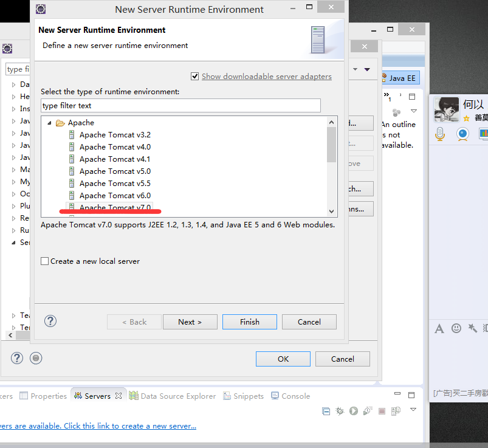Open the Data Source Explorer tab
The image size is (488, 448).
click(x=173, y=396)
